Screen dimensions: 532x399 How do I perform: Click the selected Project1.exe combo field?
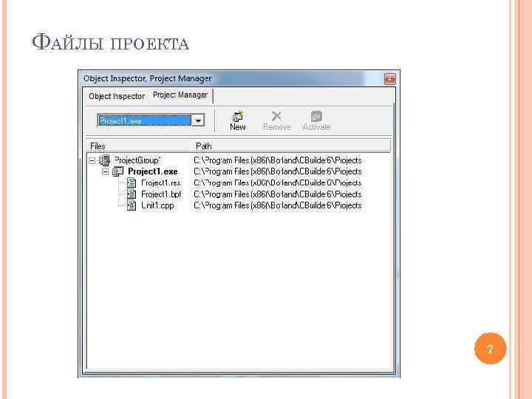pyautogui.click(x=145, y=120)
